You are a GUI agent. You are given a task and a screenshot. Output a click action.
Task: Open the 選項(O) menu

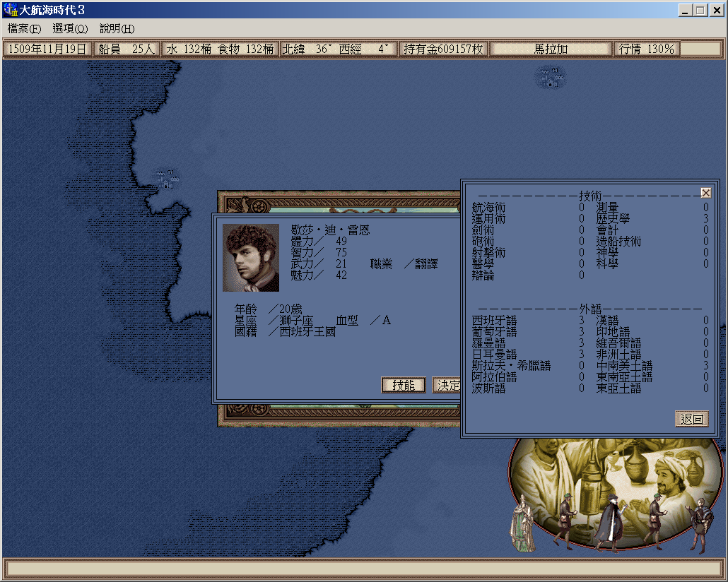[70, 29]
